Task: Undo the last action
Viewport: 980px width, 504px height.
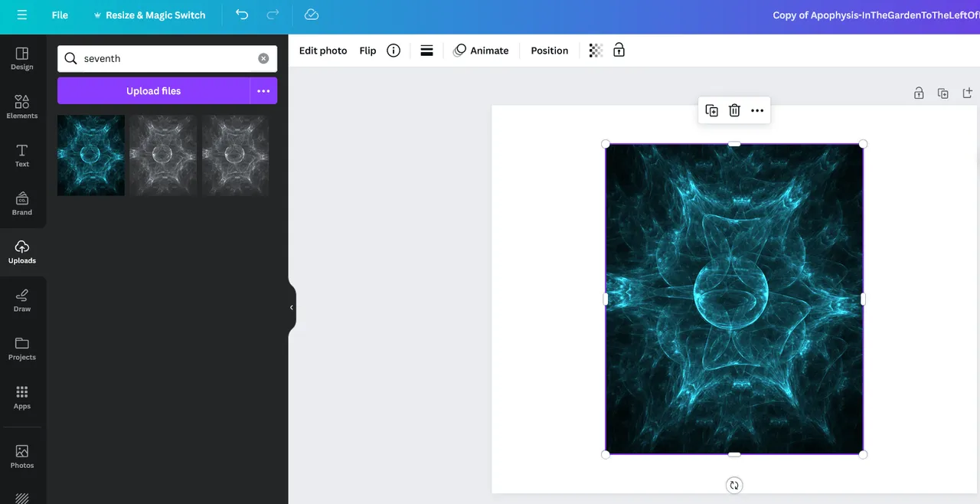Action: pyautogui.click(x=242, y=15)
